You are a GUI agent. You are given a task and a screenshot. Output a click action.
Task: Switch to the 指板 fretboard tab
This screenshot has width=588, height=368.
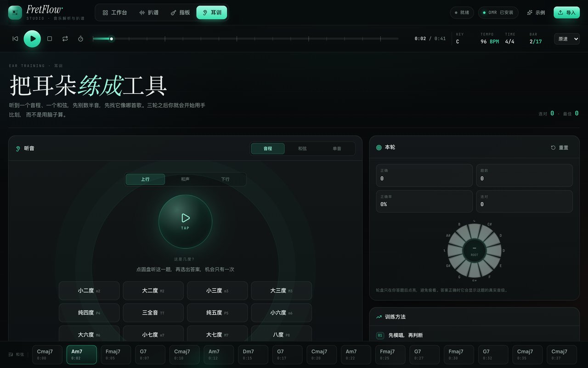tap(180, 12)
